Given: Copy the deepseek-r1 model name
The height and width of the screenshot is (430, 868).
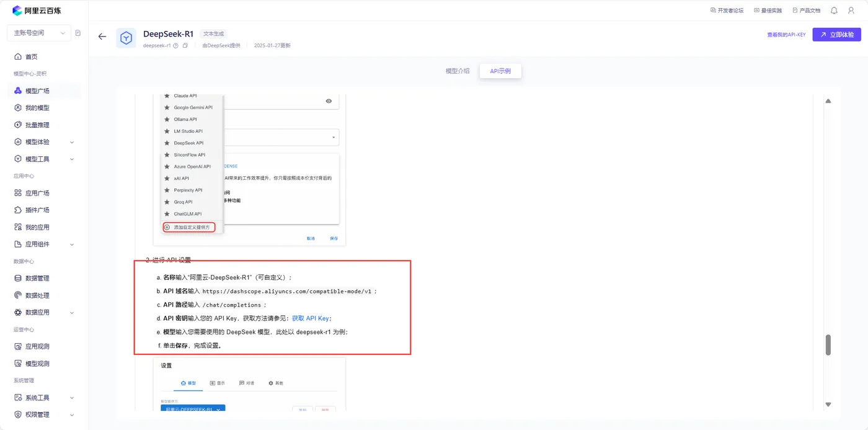Looking at the screenshot, I should [185, 45].
